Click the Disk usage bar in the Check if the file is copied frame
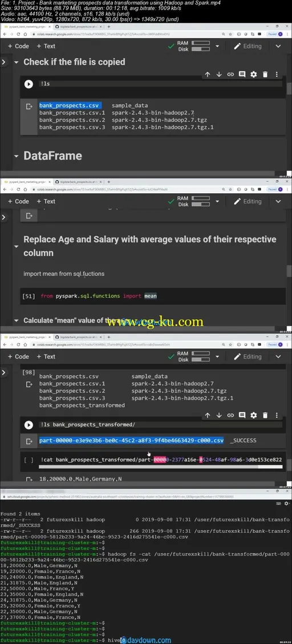The width and height of the screenshot is (292, 644). point(201,49)
